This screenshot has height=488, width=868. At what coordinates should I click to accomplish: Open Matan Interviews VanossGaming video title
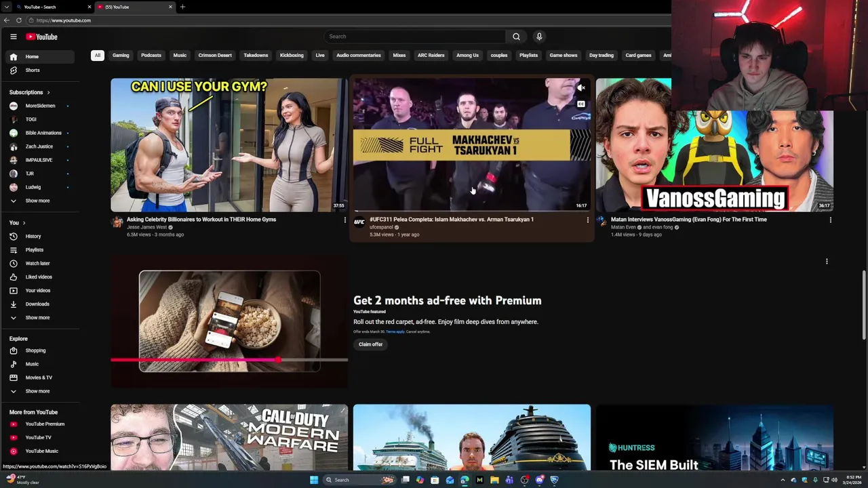(x=689, y=220)
